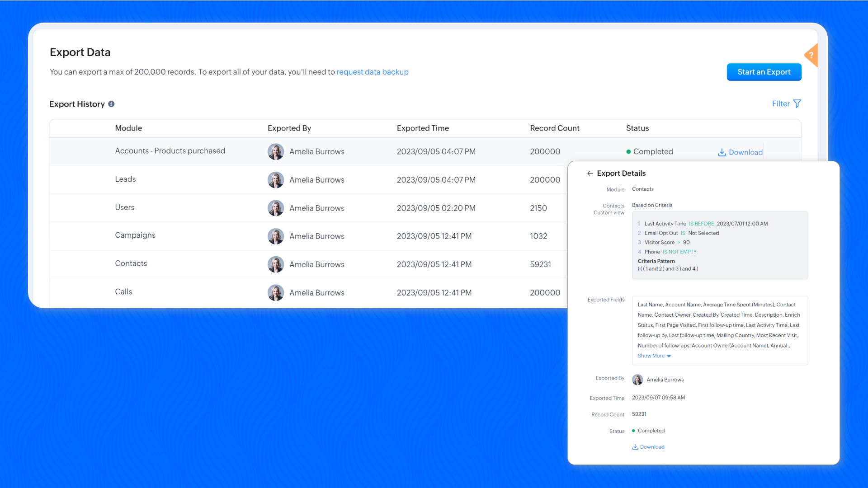Click the orange help question mark icon
868x488 pixels.
point(811,55)
